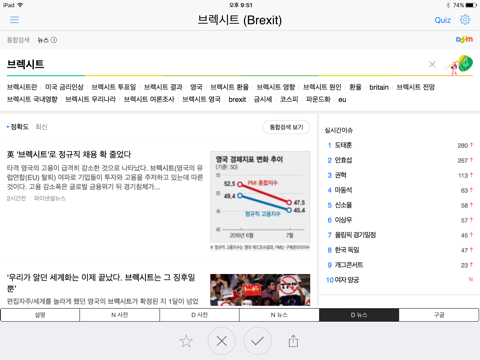480x360 pixels.
Task: Open trending item 올림픽 경기일정
Action: [x=355, y=235]
